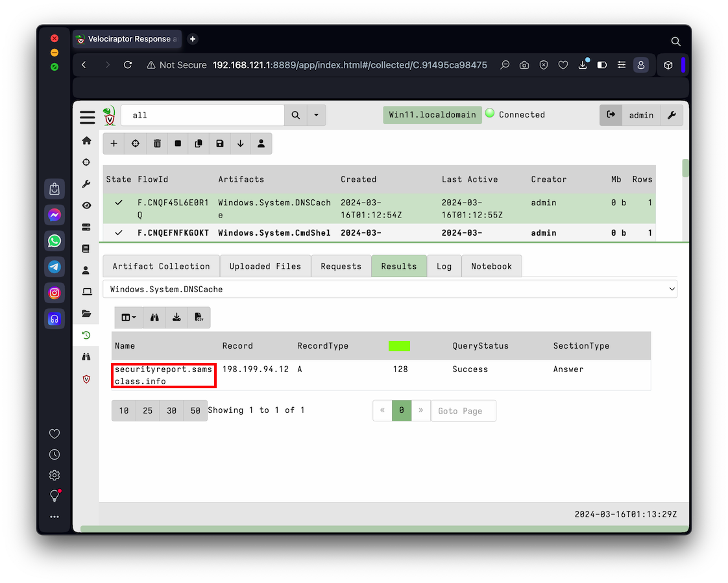
Task: Set page size to 30 rows
Action: 171,411
